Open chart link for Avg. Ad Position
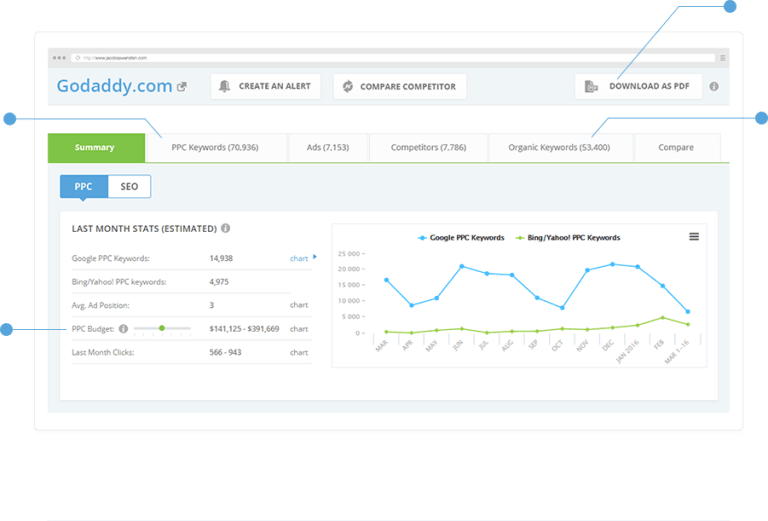This screenshot has width=768, height=521. [299, 305]
